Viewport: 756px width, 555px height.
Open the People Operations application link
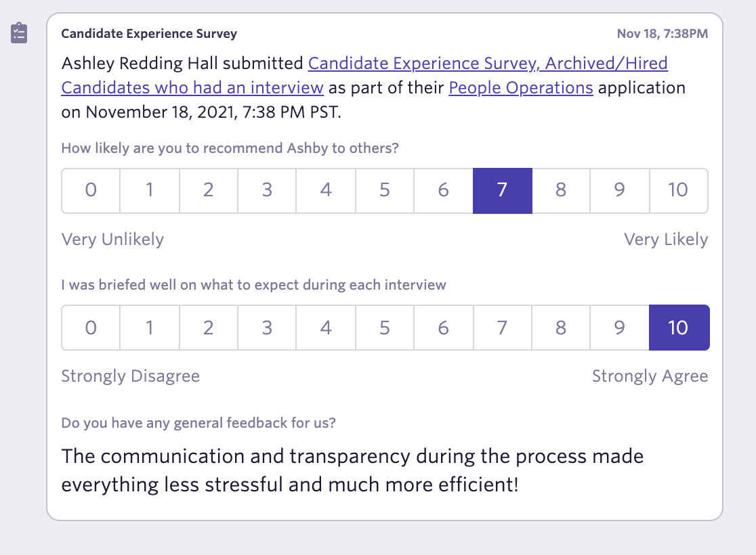521,88
